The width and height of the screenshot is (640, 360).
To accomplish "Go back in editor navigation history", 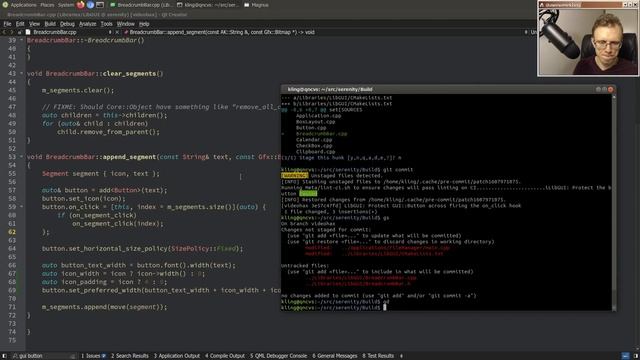I will 4,32.
